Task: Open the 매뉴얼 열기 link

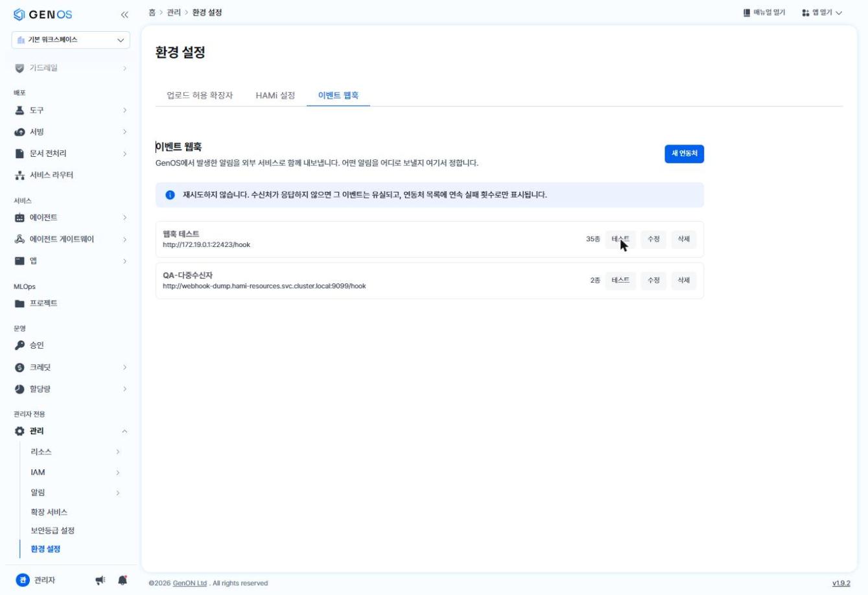Action: [x=764, y=12]
